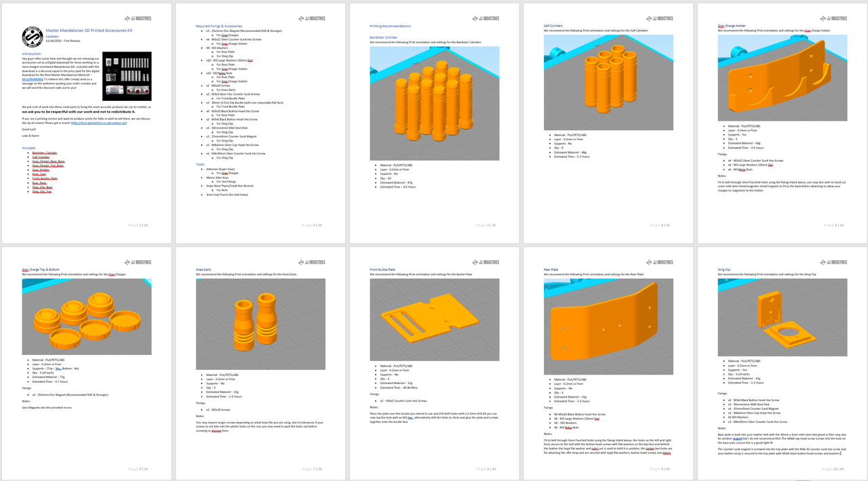Click the Tools heading on page 2

coord(200,164)
